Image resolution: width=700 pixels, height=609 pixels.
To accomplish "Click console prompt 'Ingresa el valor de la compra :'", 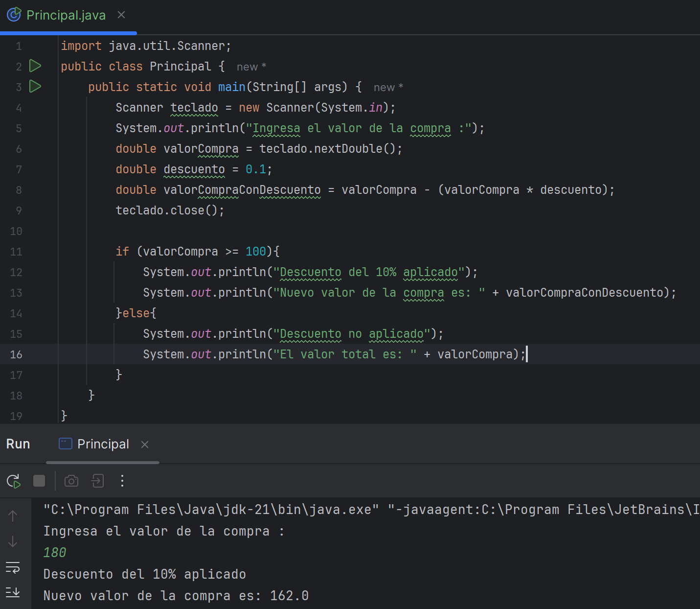I will pos(164,531).
